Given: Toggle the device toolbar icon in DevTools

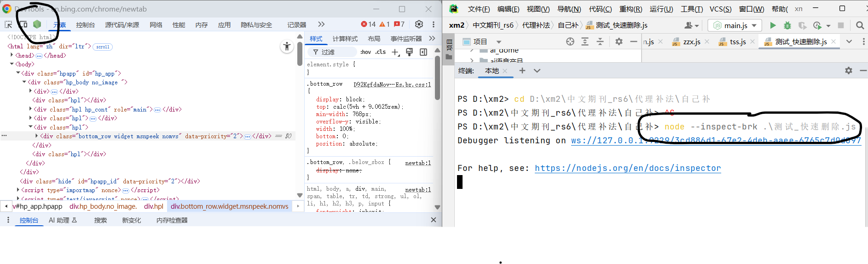Looking at the screenshot, I should (x=23, y=24).
